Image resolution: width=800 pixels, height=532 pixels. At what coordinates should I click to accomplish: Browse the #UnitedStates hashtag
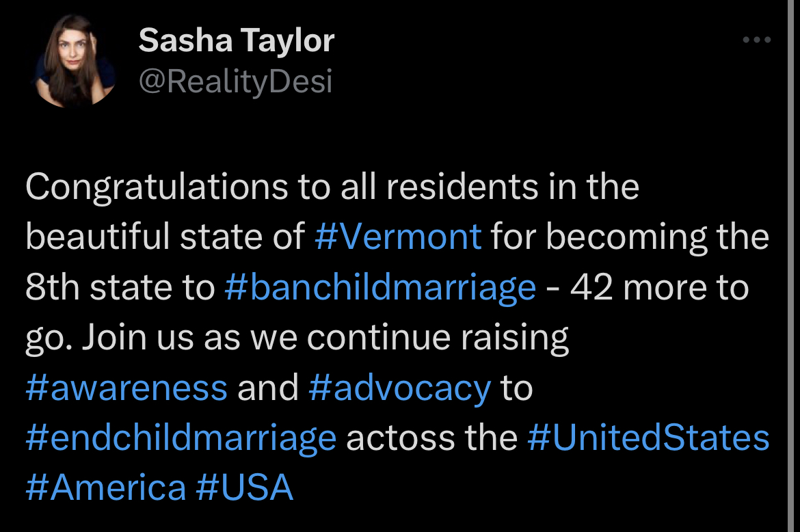pyautogui.click(x=648, y=438)
